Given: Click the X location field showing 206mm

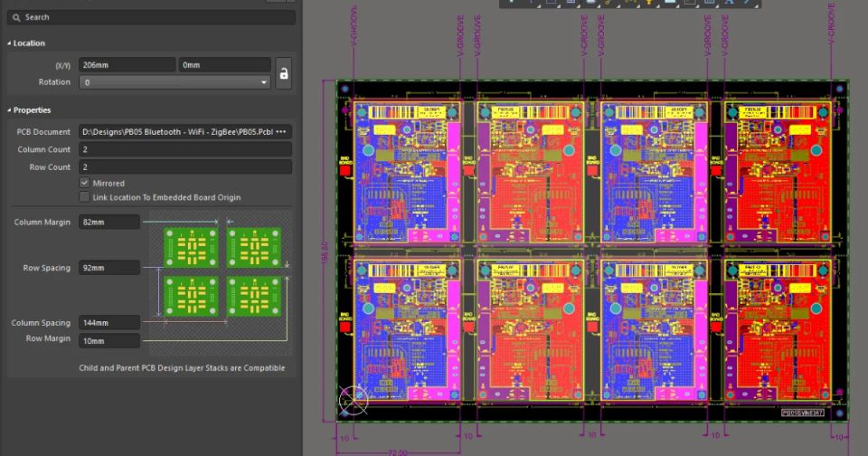Looking at the screenshot, I should pyautogui.click(x=127, y=65).
